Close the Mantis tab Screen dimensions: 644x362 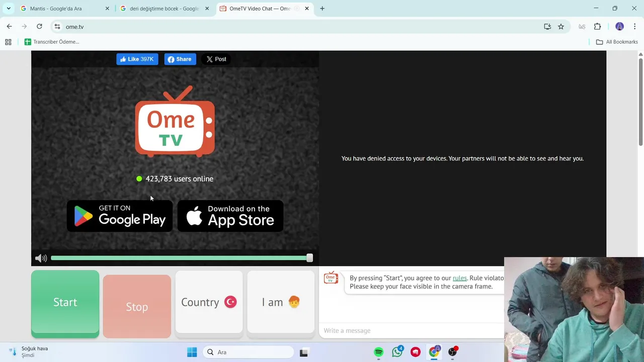click(x=107, y=9)
